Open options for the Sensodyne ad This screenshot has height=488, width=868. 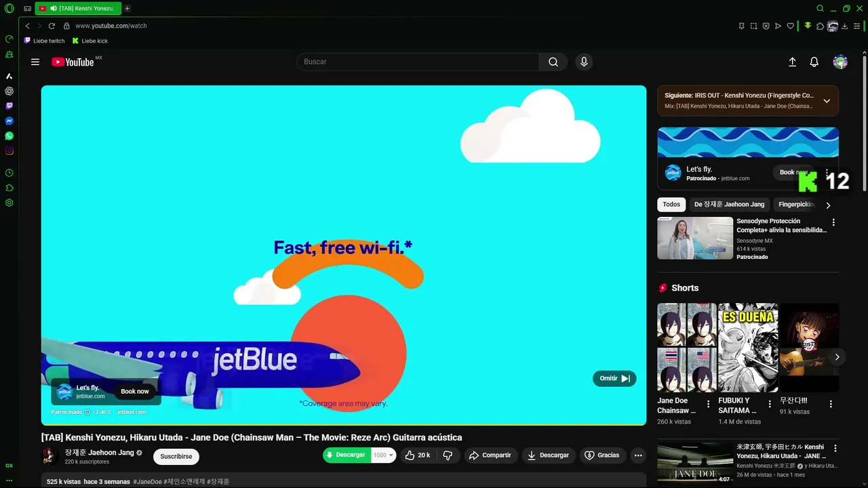coord(833,222)
